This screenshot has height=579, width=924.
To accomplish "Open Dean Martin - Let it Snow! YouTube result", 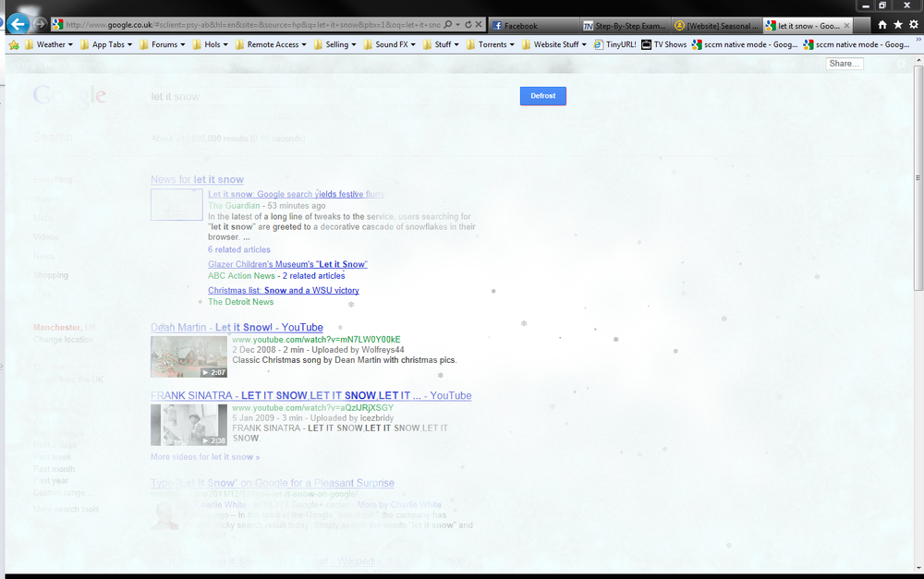I will 237,328.
